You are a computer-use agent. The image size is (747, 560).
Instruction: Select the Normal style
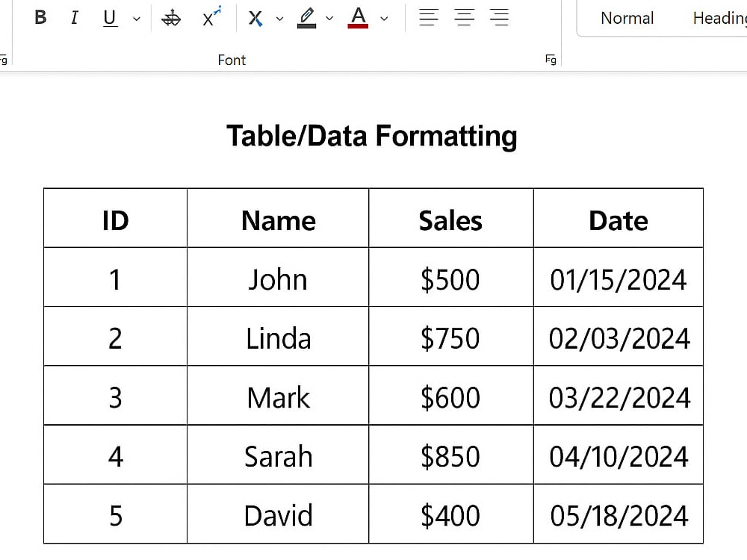pos(627,18)
